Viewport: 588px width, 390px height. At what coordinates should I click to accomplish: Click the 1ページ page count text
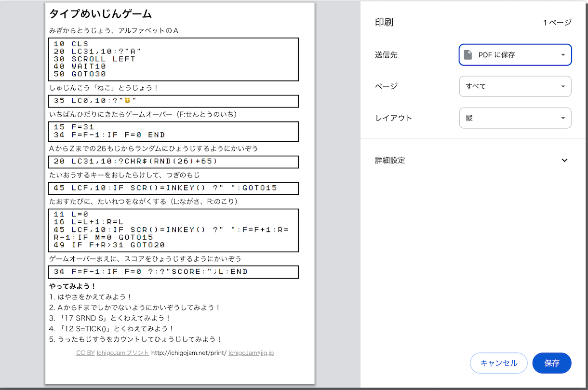tap(557, 23)
